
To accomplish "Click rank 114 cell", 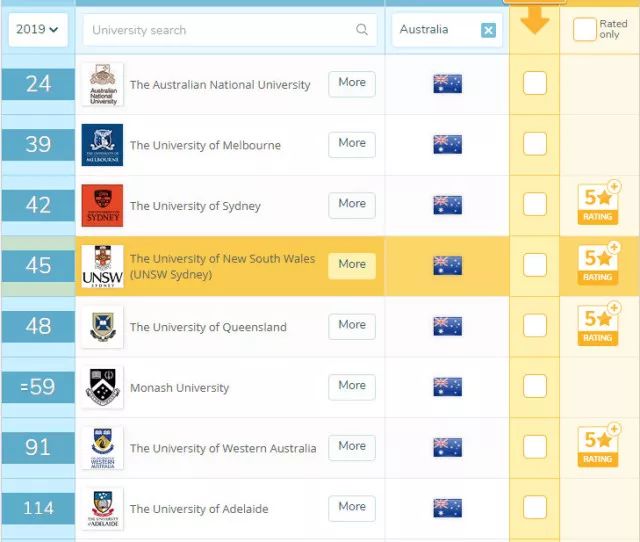I will pos(38,508).
